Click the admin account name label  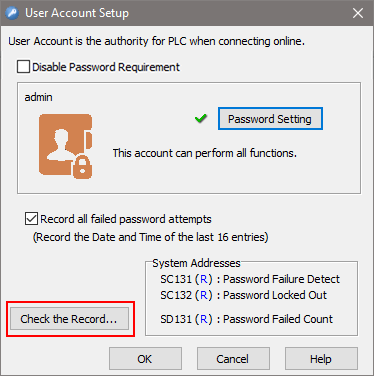(x=39, y=97)
